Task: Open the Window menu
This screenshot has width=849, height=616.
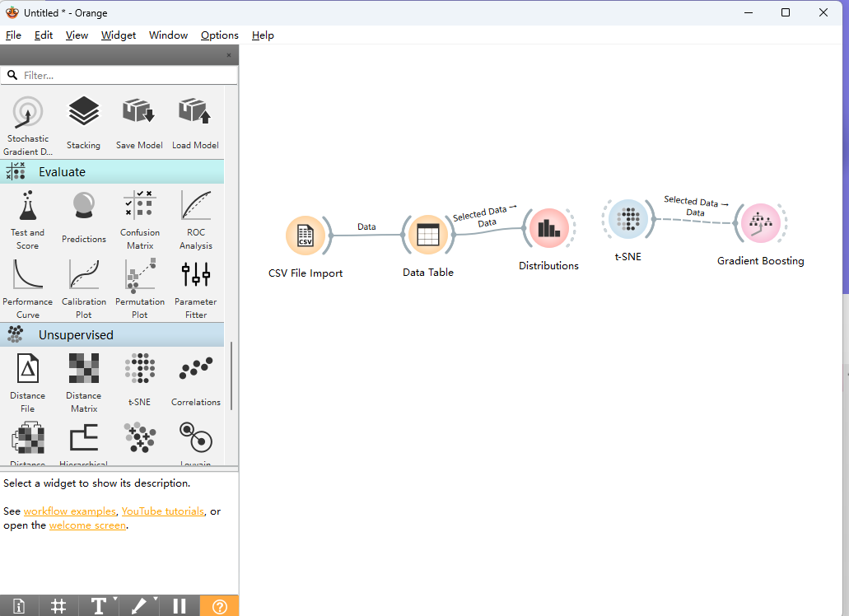Action: point(168,35)
